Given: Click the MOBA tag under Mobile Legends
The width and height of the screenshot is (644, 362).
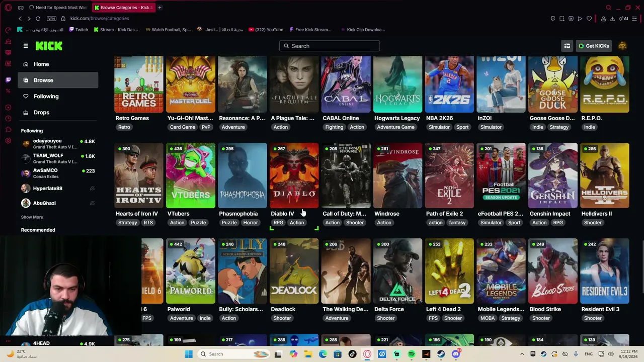Looking at the screenshot, I should point(488,318).
